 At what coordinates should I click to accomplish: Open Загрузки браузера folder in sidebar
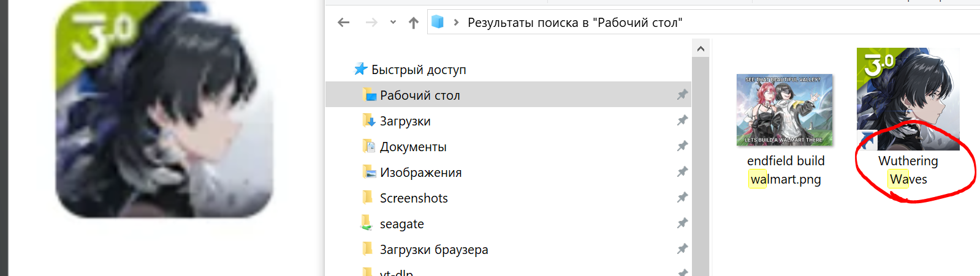434,250
